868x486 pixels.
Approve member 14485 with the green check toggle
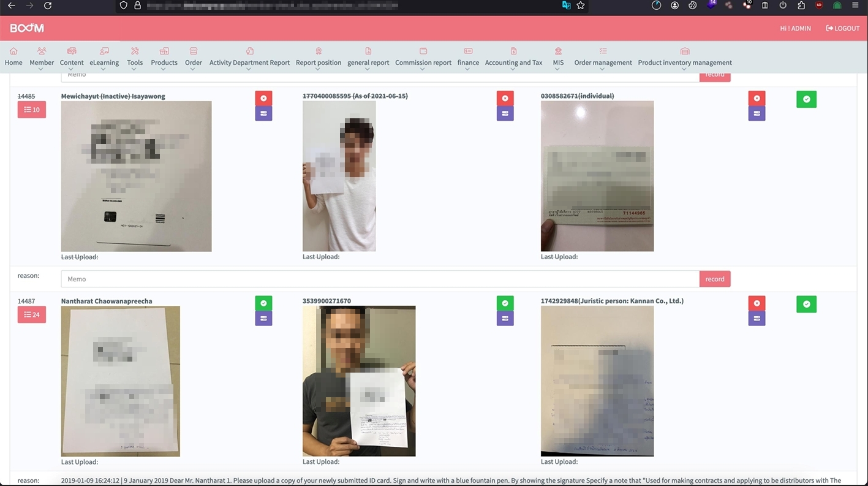tap(806, 99)
